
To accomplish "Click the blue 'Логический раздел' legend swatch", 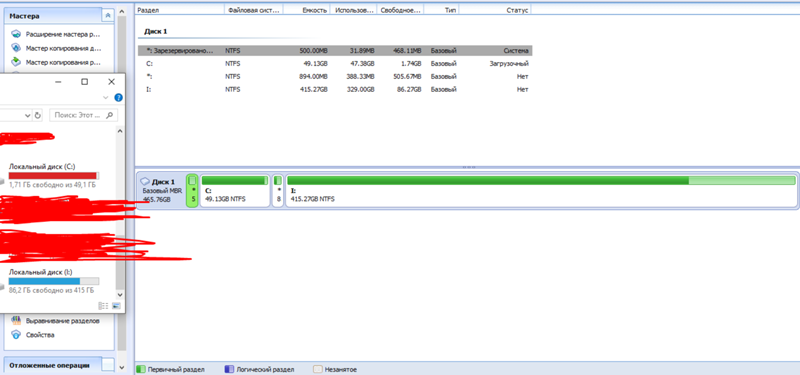I will click(229, 369).
